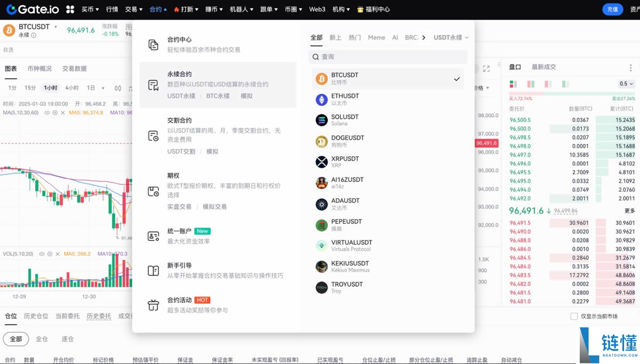Click the 合约中心 document icon
Viewport: 640px width, 364px height.
point(153,45)
